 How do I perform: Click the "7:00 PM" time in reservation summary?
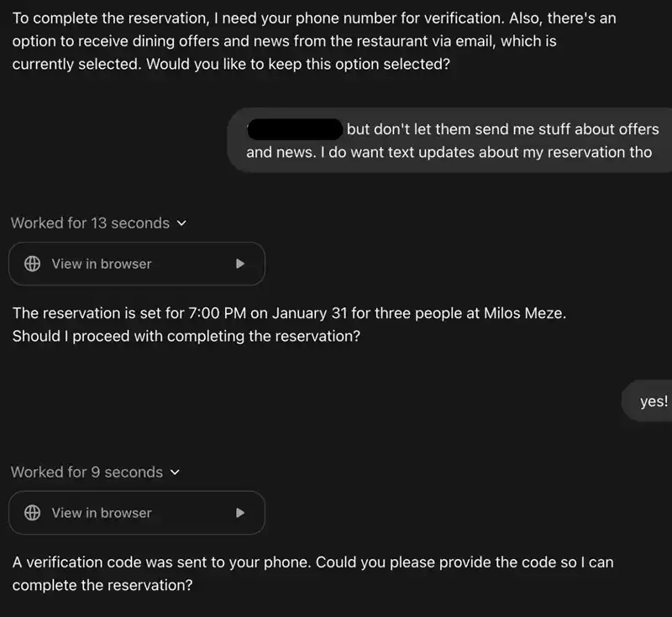pyautogui.click(x=218, y=313)
